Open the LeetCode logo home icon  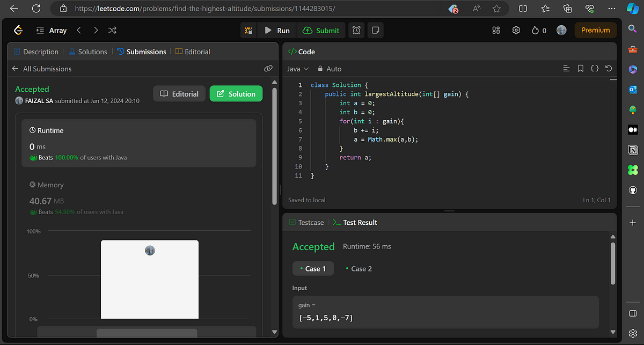point(18,31)
